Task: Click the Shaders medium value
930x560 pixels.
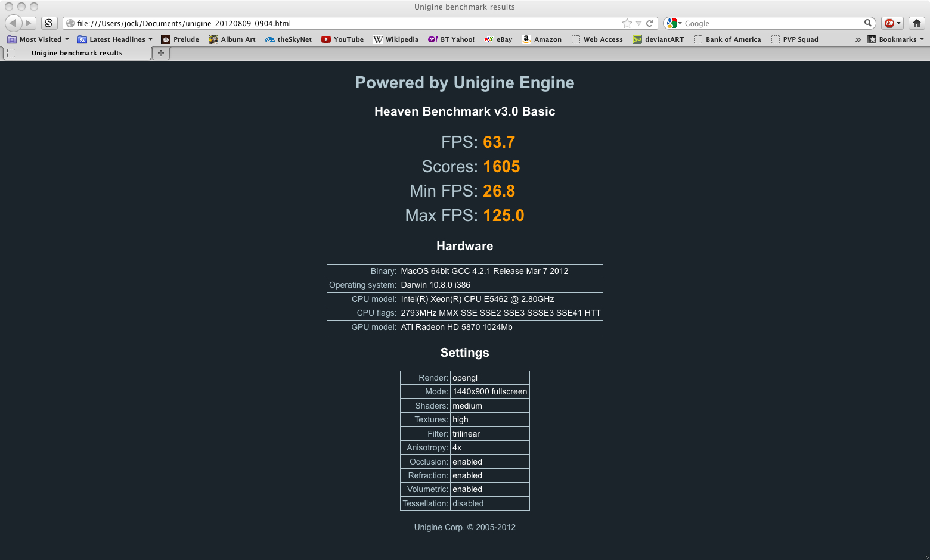Action: click(x=490, y=406)
